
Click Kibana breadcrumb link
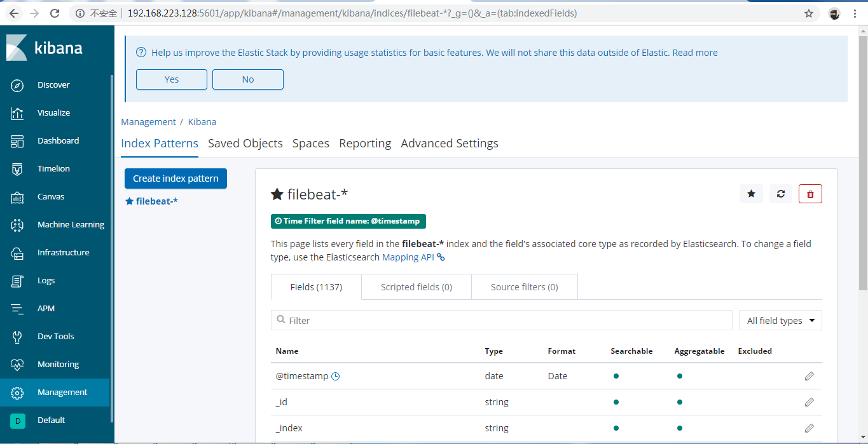click(202, 122)
